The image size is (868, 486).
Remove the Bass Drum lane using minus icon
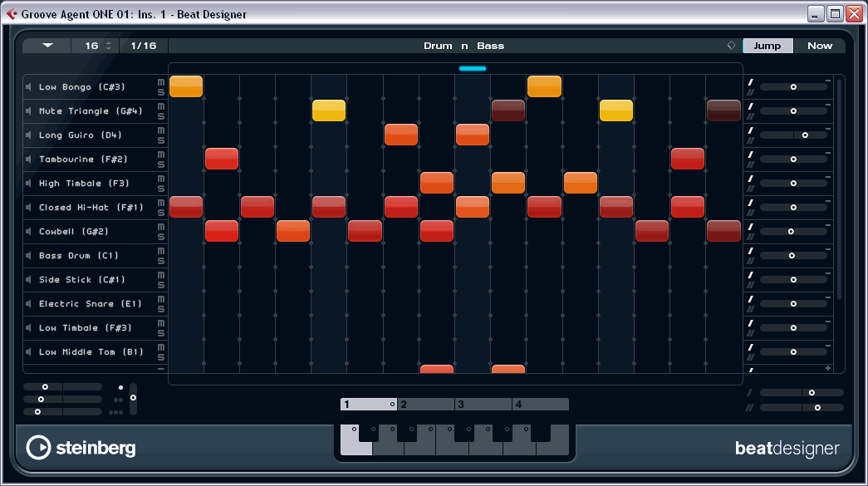(x=828, y=249)
